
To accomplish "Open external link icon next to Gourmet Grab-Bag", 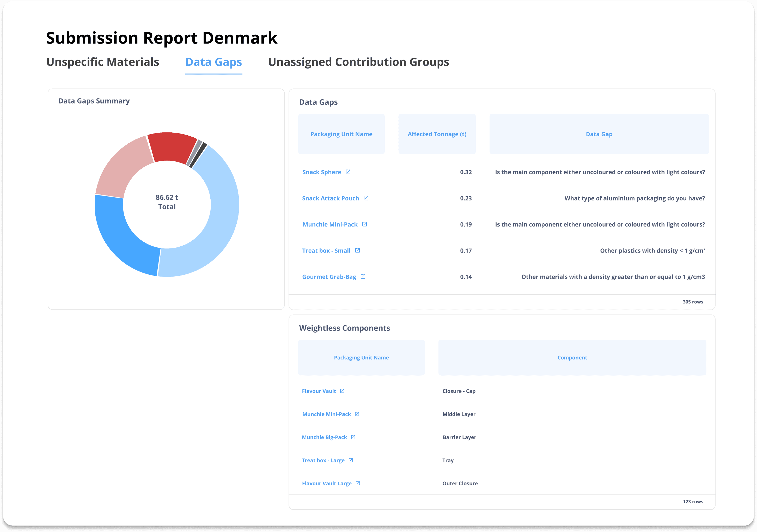I will 363,276.
